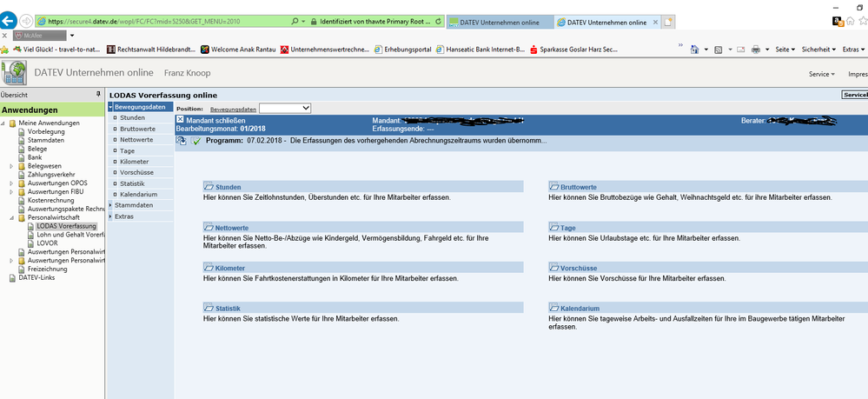
Task: Click folder icon of the Kilometer tile
Action: click(x=209, y=268)
